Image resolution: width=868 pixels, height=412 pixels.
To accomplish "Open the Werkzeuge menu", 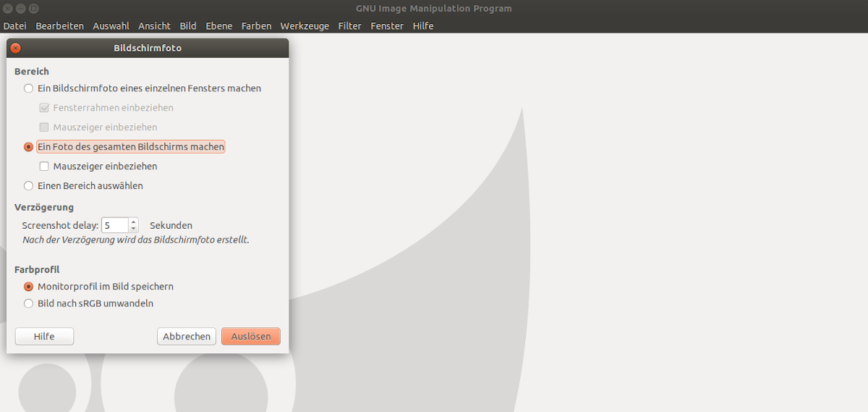I will pyautogui.click(x=305, y=26).
